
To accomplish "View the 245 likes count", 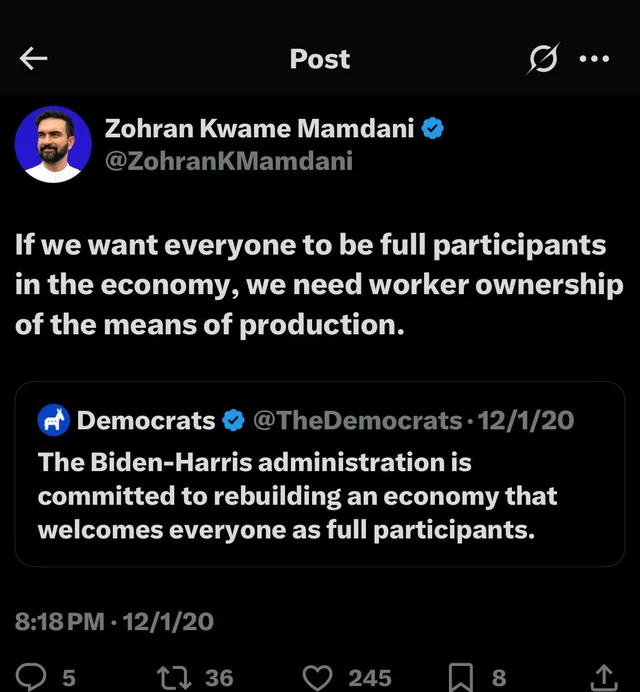I will pos(369,677).
